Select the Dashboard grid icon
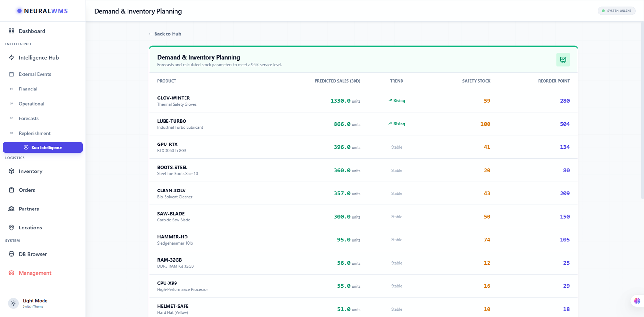The image size is (644, 317). (12, 31)
